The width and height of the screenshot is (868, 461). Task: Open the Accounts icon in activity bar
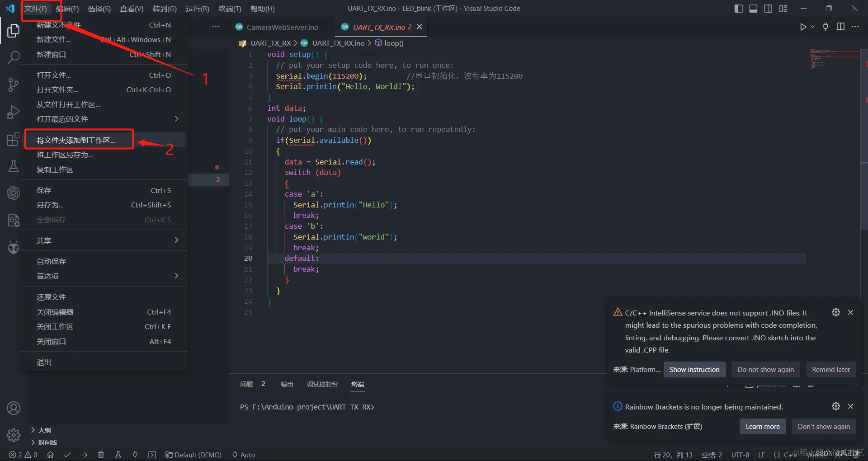pos(14,408)
